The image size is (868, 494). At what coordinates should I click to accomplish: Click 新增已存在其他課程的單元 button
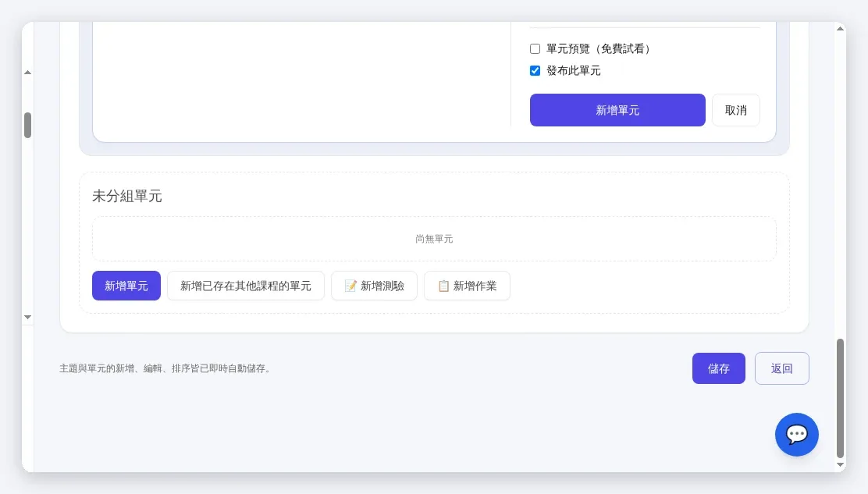pyautogui.click(x=246, y=286)
